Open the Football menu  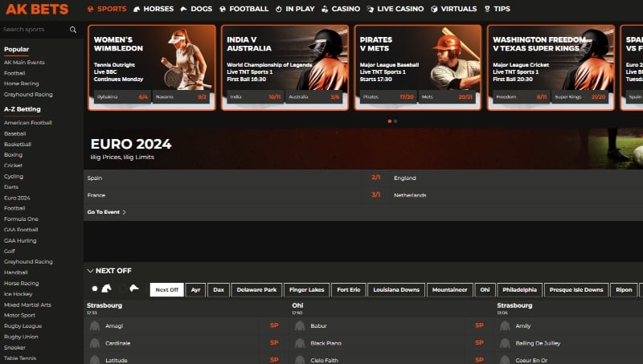pyautogui.click(x=244, y=9)
